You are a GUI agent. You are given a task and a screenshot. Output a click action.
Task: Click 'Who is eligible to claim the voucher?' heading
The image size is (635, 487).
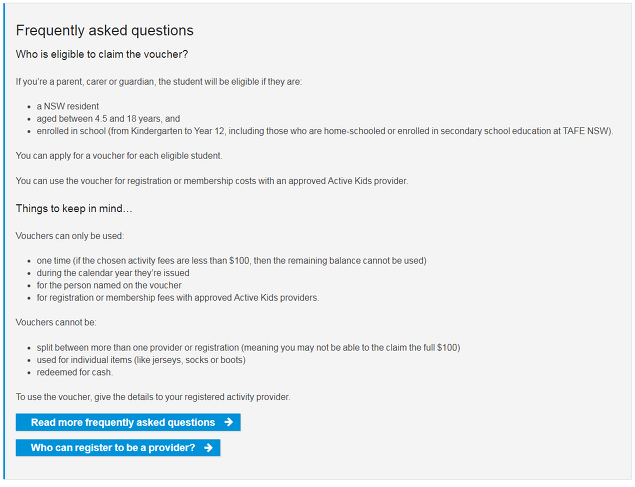coord(102,54)
